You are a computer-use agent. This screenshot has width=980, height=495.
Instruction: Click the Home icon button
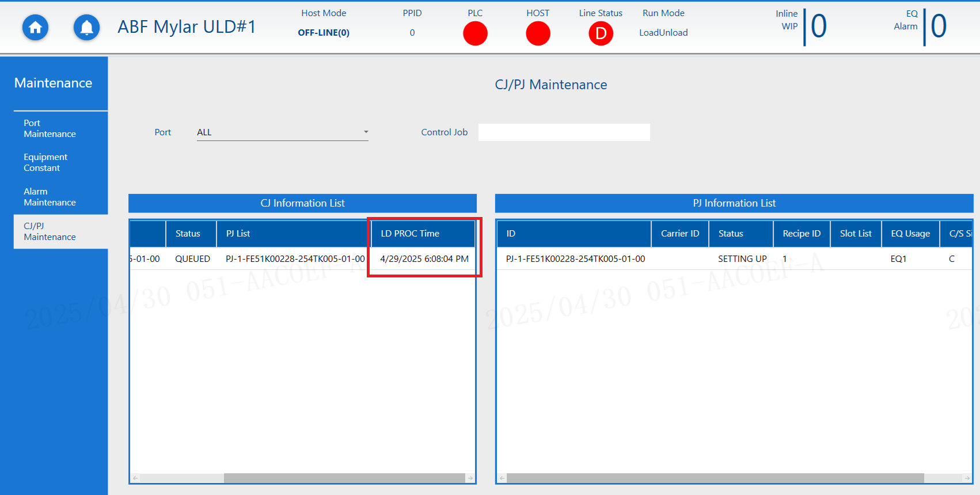coord(35,27)
